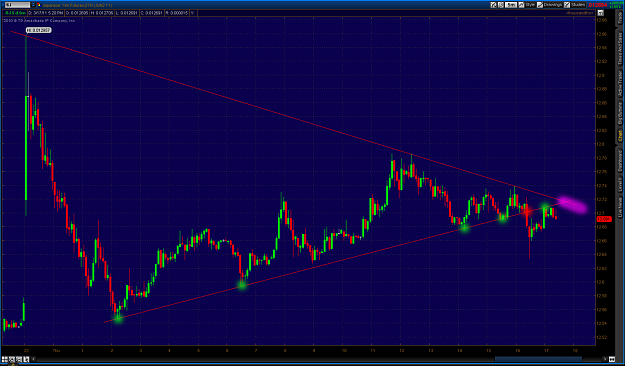Screen dimensions: 625x366
Task: Click the 12 label on time axis
Action: coord(401,350)
